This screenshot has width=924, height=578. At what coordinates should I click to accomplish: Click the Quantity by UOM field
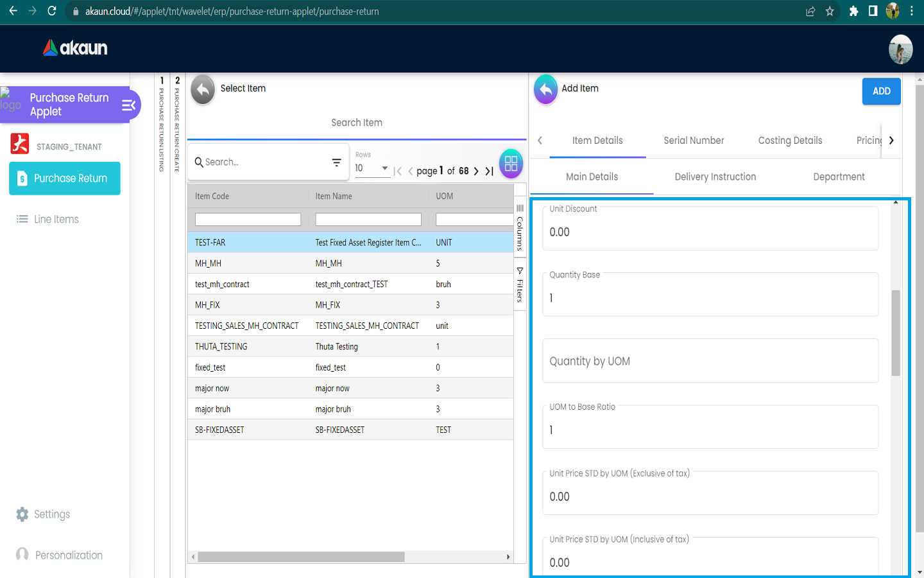(x=710, y=362)
